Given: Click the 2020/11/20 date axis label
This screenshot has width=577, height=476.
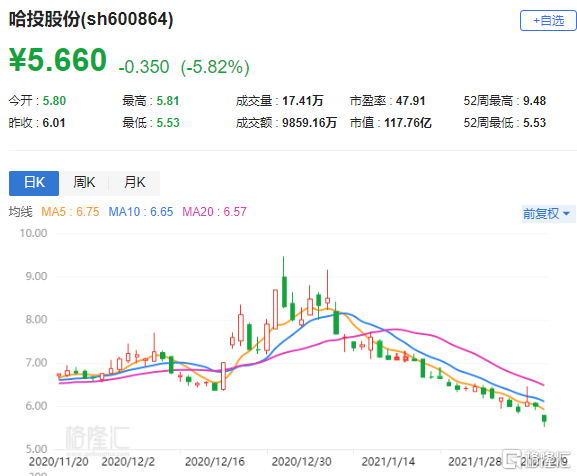Looking at the screenshot, I should coord(59,462).
